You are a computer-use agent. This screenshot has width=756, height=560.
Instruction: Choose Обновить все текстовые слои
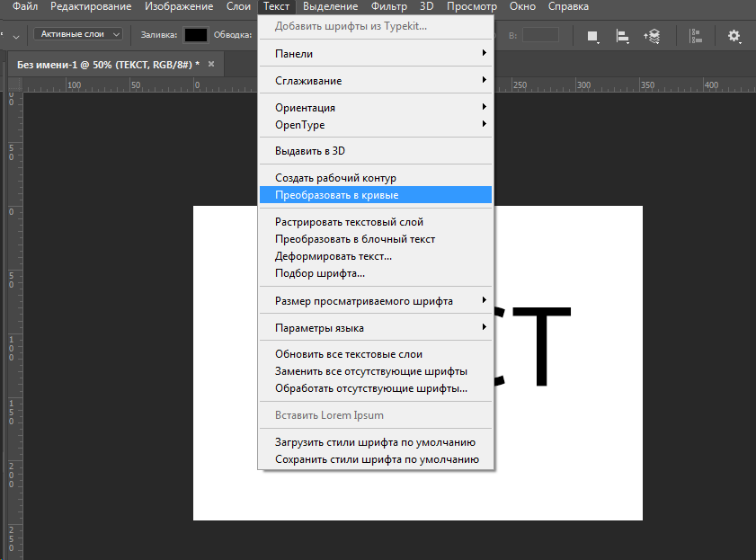[376, 354]
